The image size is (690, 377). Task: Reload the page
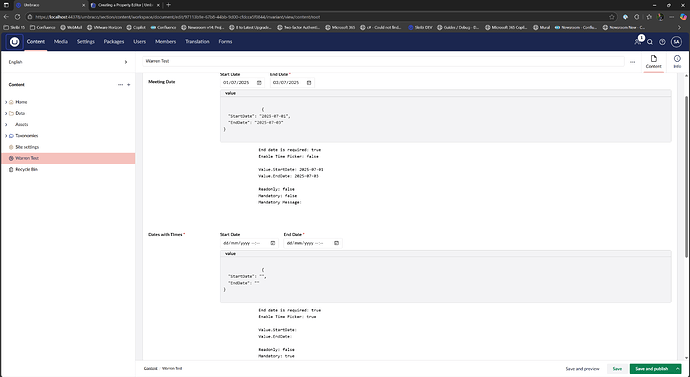[18, 17]
